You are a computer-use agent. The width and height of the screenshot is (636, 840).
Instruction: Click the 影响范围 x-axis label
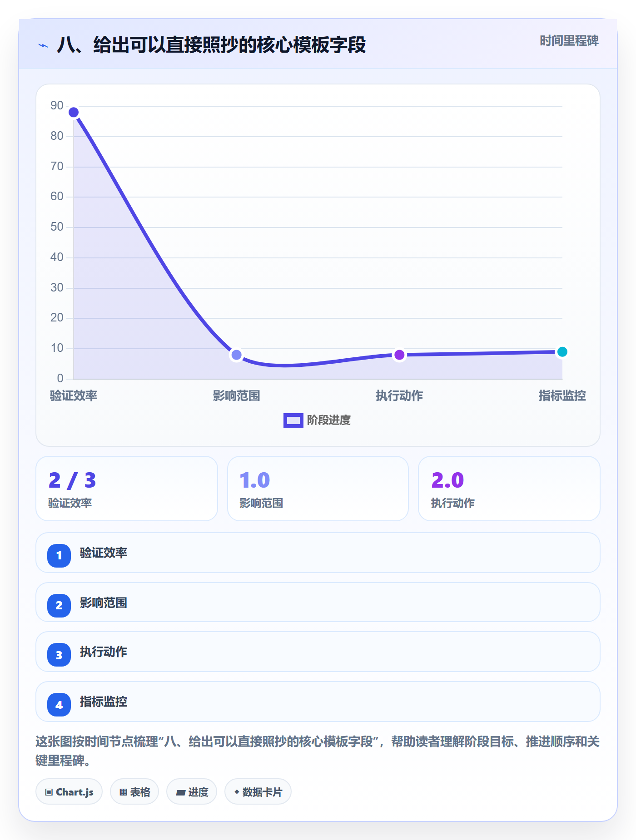click(236, 396)
